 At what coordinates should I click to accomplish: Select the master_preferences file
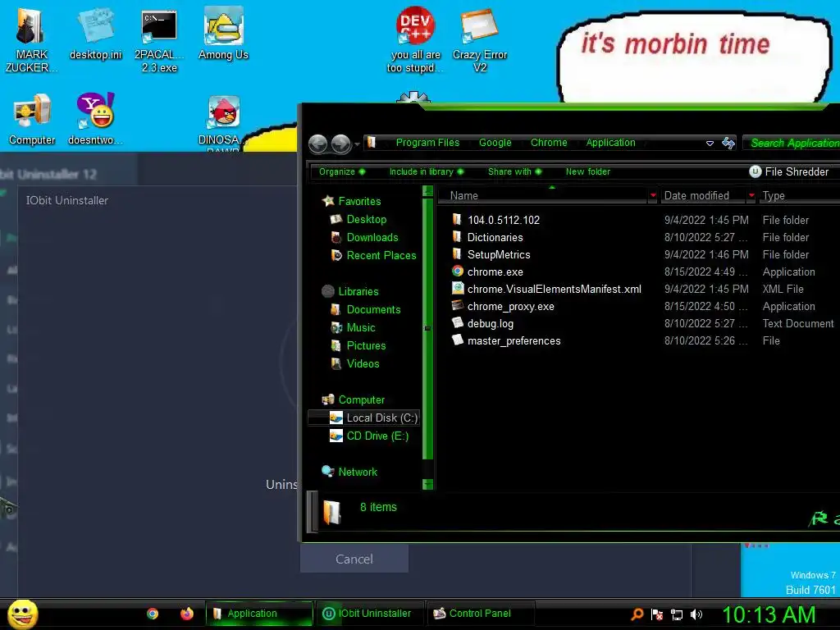(x=506, y=340)
